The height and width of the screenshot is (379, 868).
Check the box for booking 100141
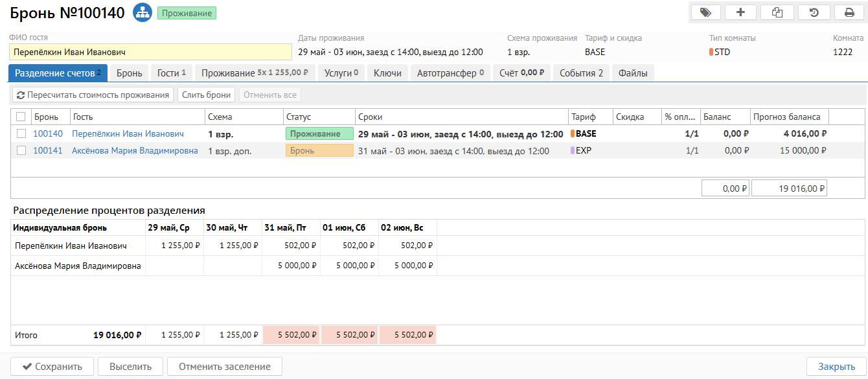[x=21, y=151]
